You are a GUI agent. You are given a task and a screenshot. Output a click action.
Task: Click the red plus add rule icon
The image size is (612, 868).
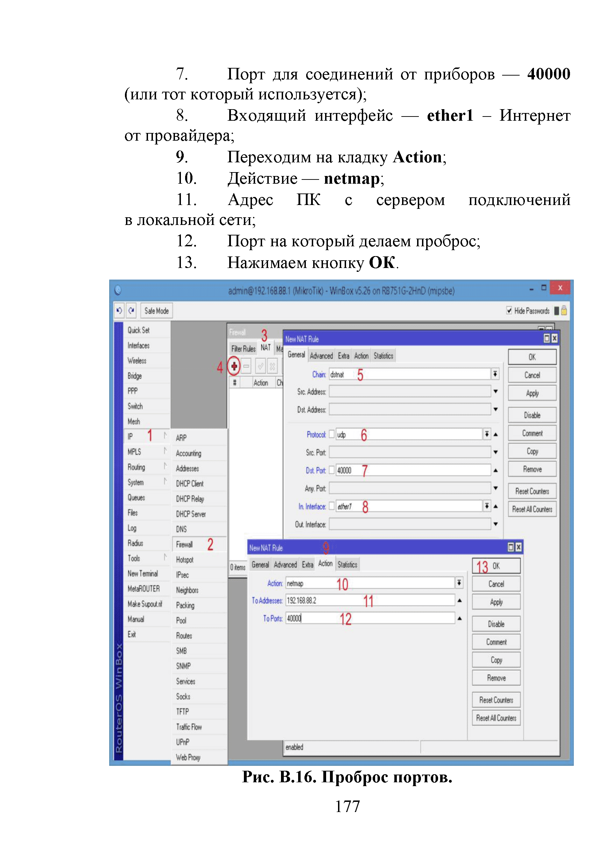[234, 366]
